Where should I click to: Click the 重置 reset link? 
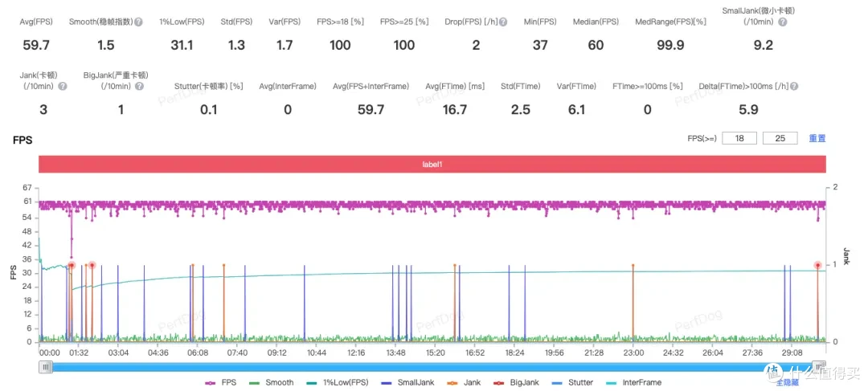817,138
